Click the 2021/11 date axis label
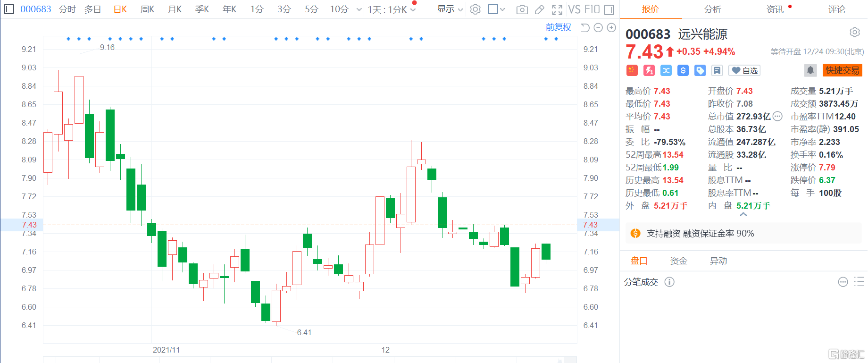868x363 pixels. [x=166, y=350]
